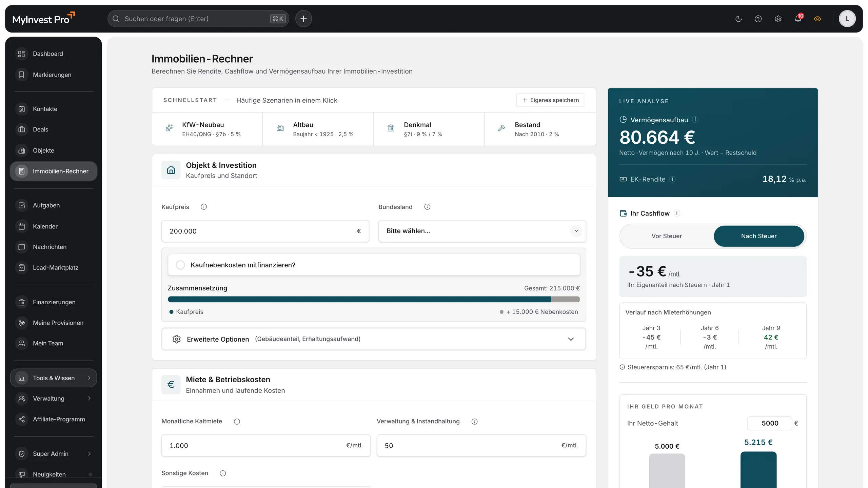868x488 pixels.
Task: Show Verwaltung & Instandhaltung info icon
Action: pos(475,421)
